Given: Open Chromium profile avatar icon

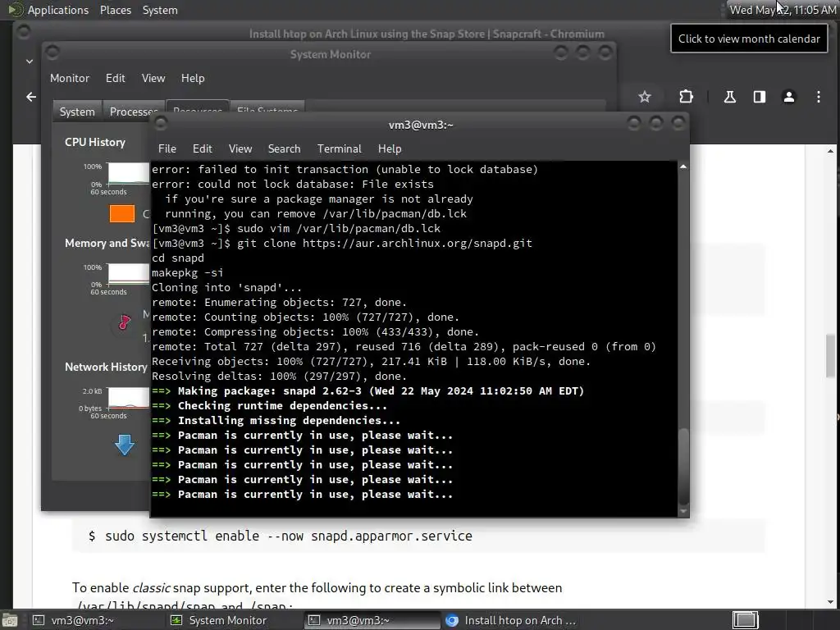Looking at the screenshot, I should (x=788, y=97).
